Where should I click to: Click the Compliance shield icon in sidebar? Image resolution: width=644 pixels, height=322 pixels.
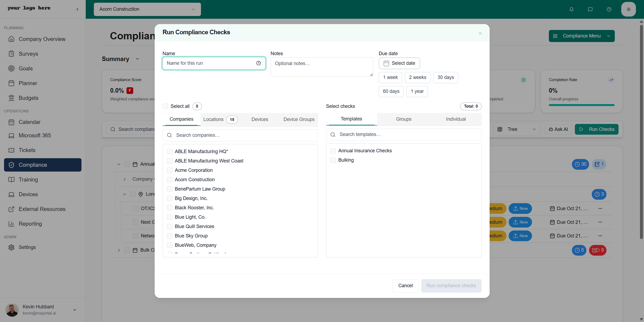pos(12,165)
